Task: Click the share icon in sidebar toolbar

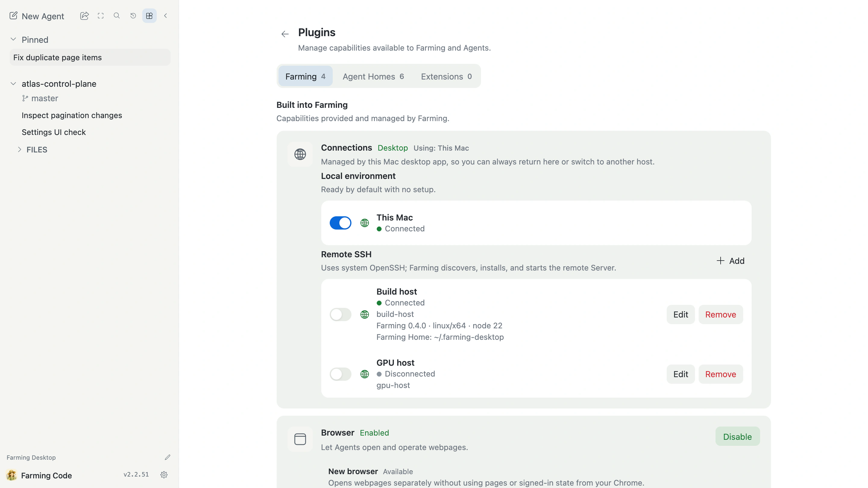Action: 84,16
